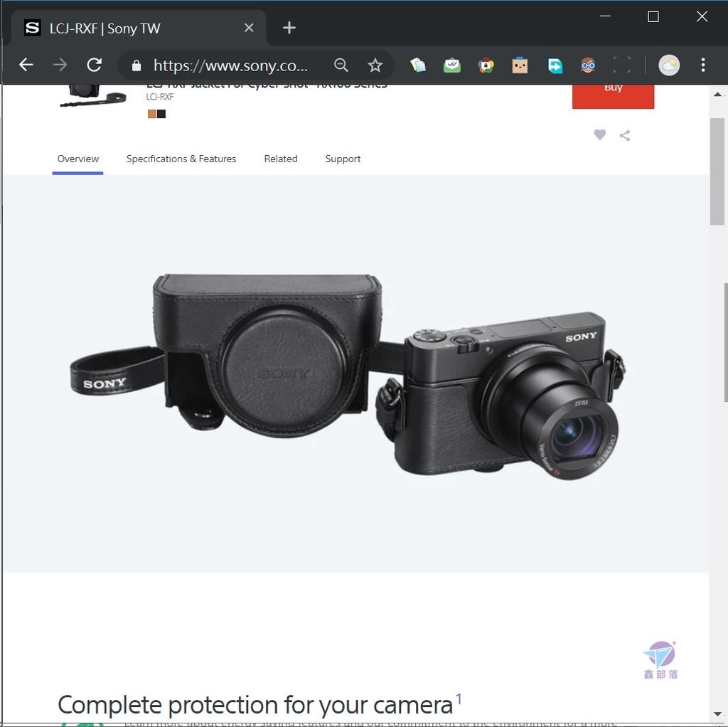Viewport: 728px width, 727px height.
Task: Select the black color swatch
Action: (161, 114)
